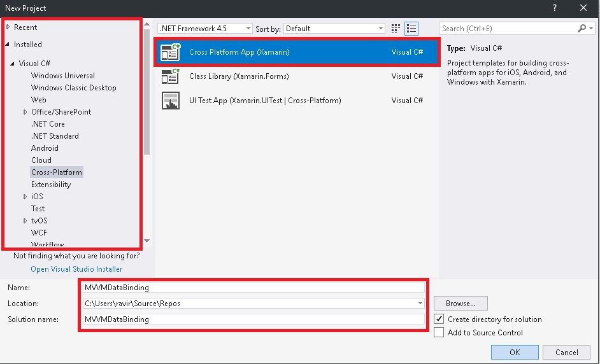
Task: Select UI Test App (Xamarin.UITest) template
Action: click(x=297, y=101)
